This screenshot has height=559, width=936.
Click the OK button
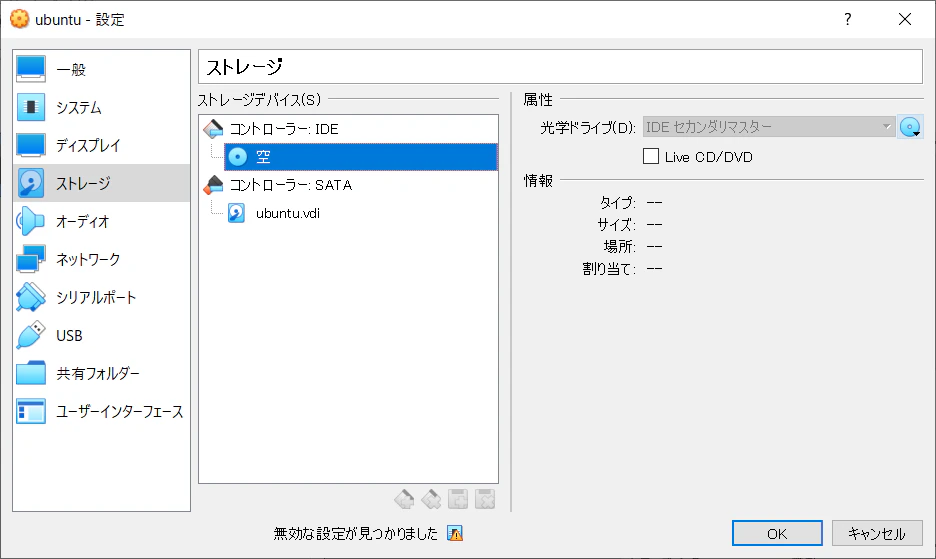click(777, 533)
